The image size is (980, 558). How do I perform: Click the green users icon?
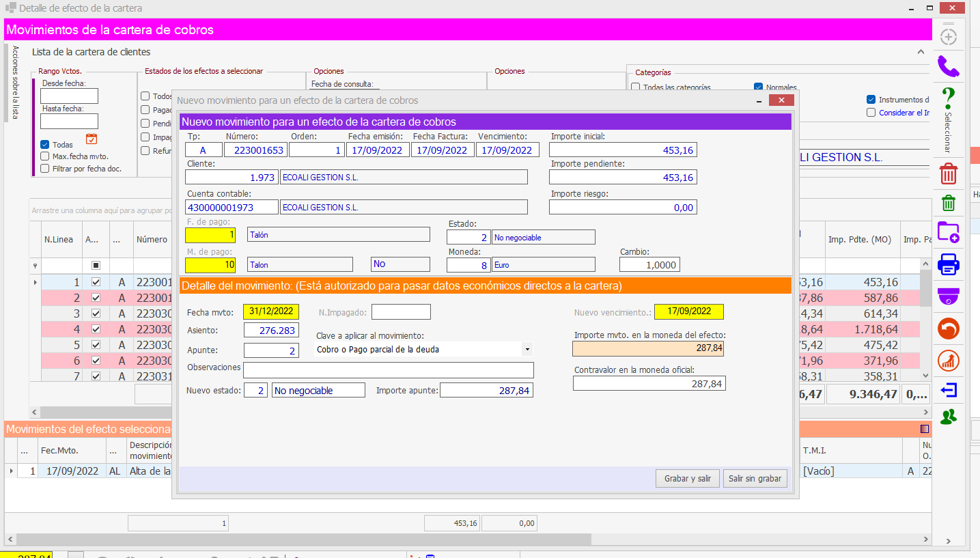[x=948, y=417]
